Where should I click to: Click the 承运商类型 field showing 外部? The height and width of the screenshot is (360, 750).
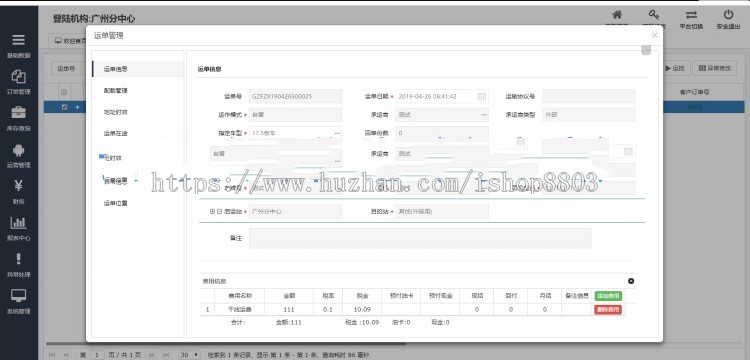pyautogui.click(x=589, y=115)
